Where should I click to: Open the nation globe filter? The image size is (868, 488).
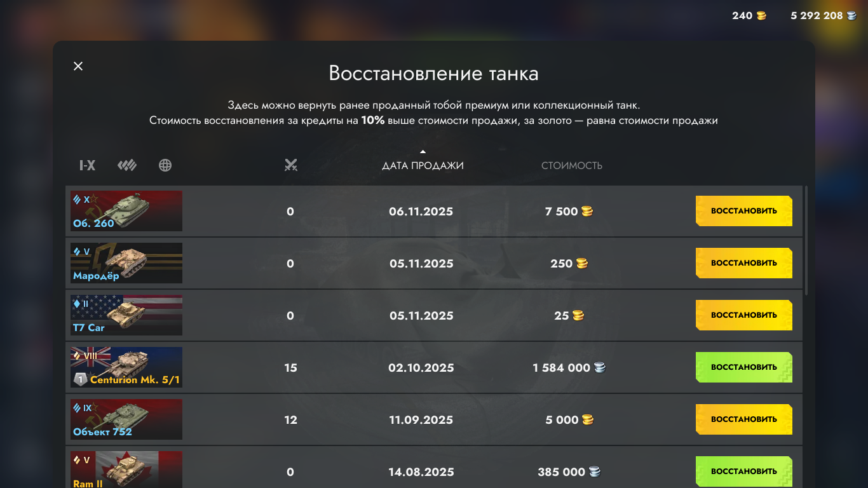(x=165, y=166)
